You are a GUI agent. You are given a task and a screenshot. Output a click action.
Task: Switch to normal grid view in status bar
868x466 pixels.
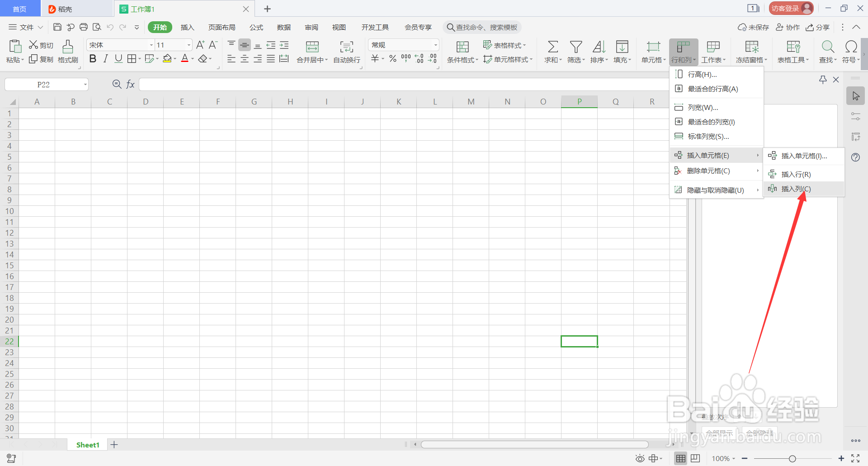680,458
